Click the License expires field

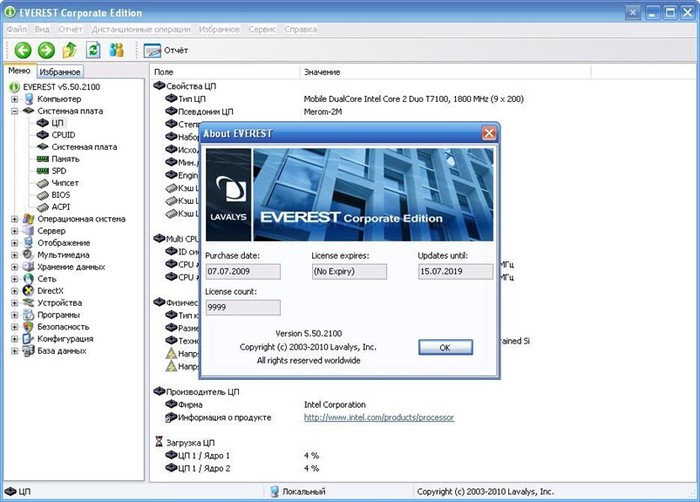tap(349, 272)
